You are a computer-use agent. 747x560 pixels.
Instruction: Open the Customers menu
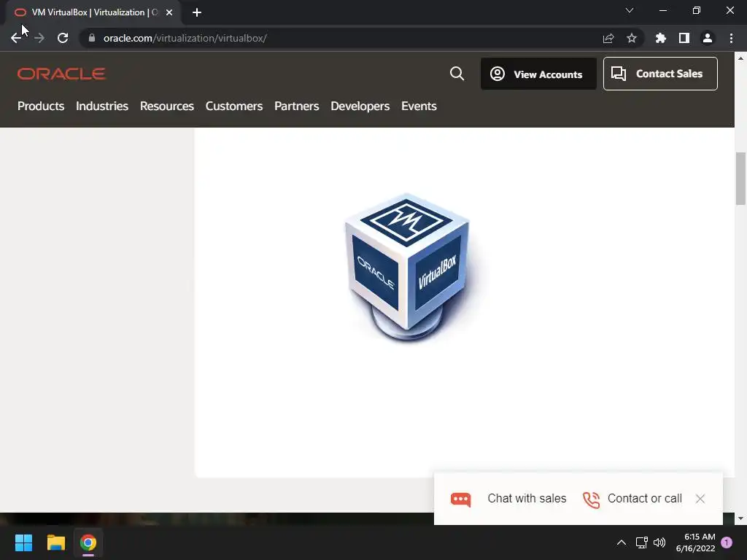point(234,106)
